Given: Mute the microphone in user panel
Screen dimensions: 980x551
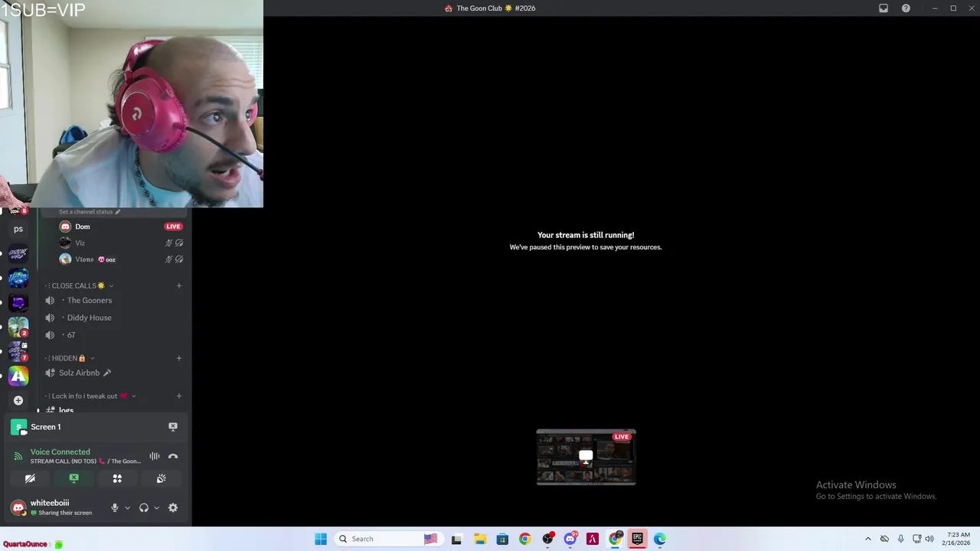Looking at the screenshot, I should 115,507.
